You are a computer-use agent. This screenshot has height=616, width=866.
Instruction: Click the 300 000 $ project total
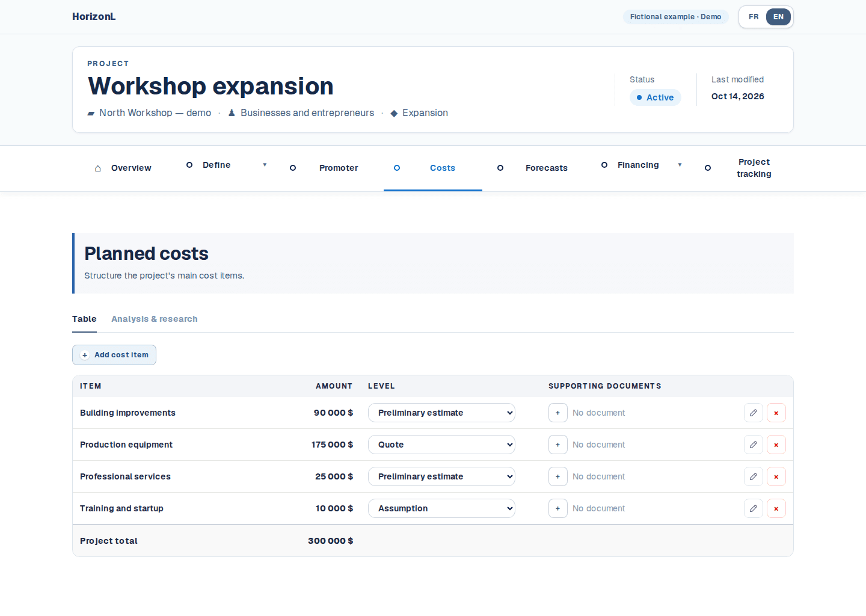pos(330,541)
